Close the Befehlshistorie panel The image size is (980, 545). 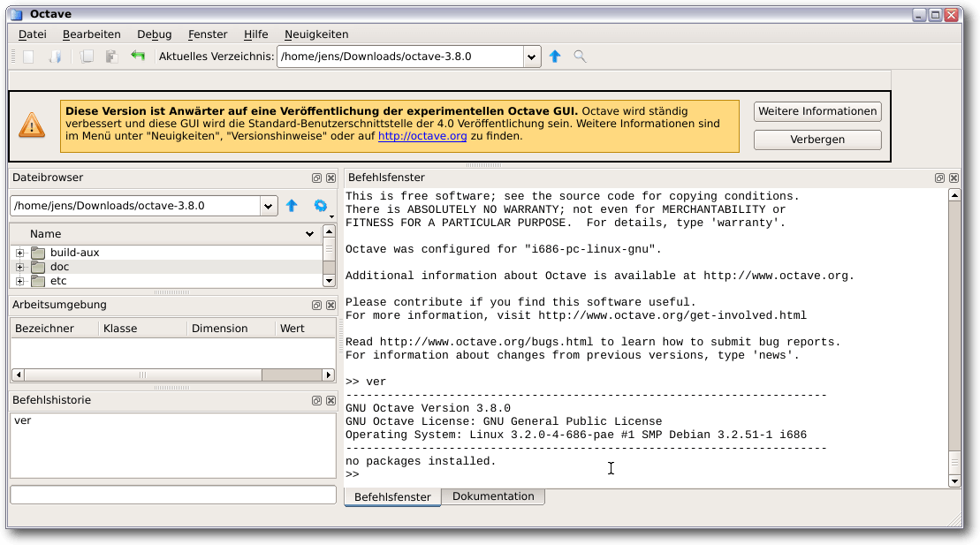click(x=331, y=401)
